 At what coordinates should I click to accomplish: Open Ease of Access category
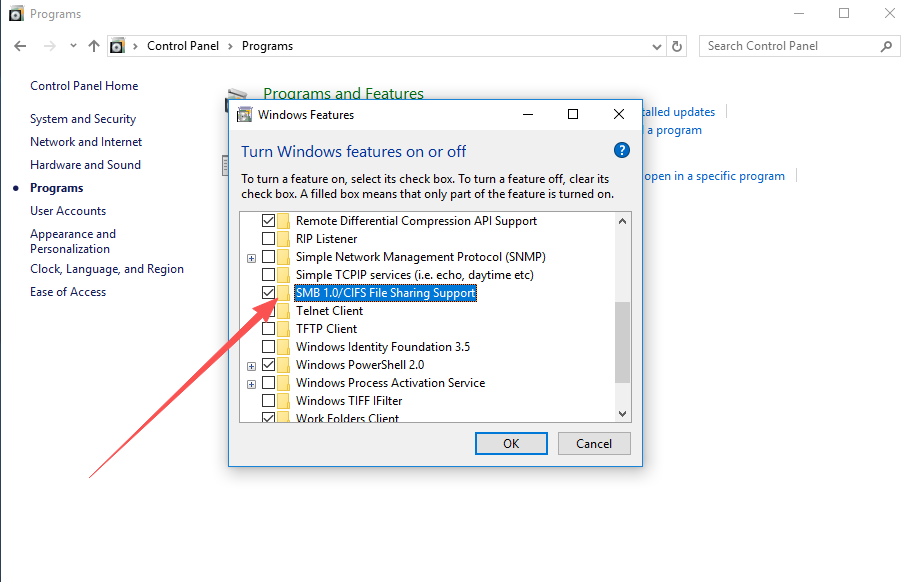pyautogui.click(x=68, y=292)
